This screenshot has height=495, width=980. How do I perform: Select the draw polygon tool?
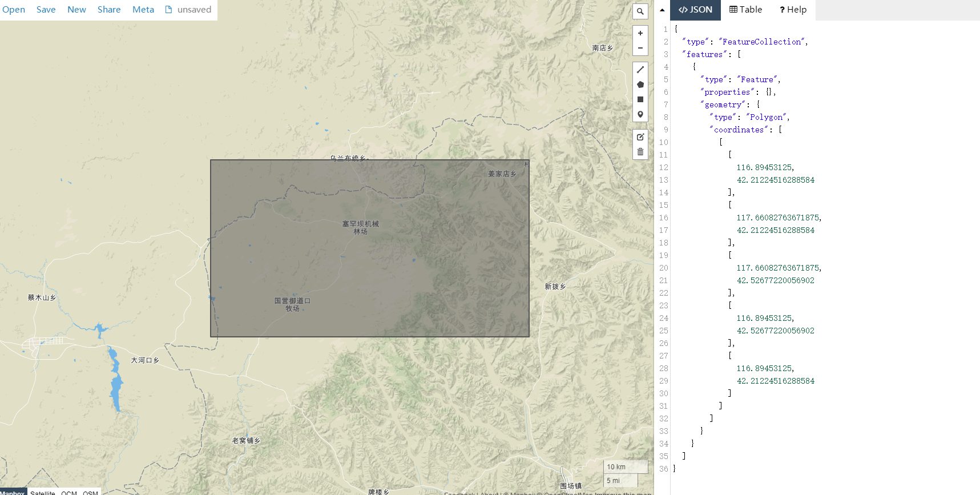(640, 84)
